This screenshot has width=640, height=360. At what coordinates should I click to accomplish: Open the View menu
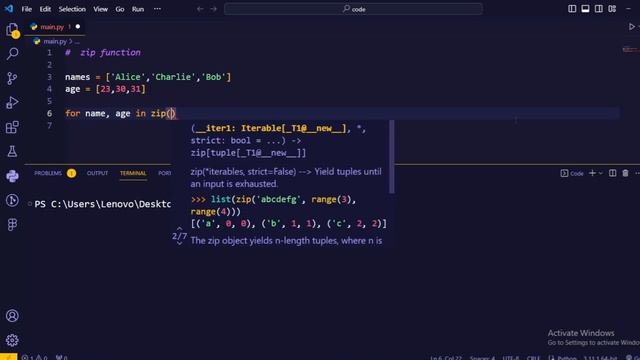coord(100,9)
